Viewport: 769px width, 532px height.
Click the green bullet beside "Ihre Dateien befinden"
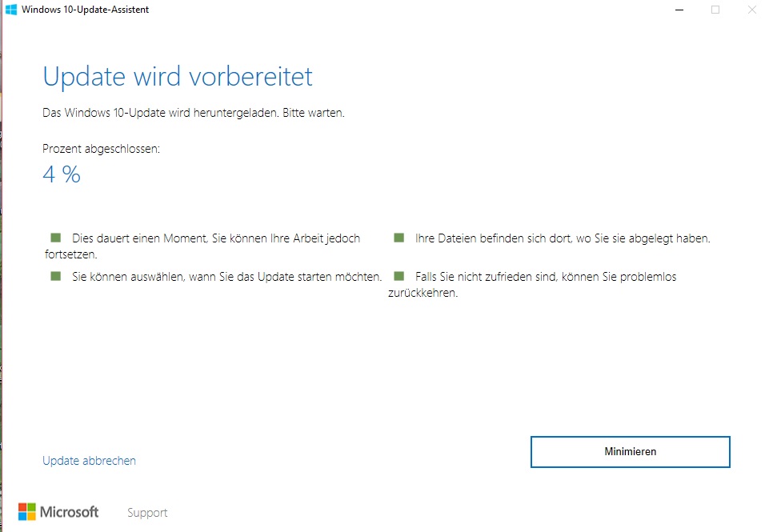[399, 238]
